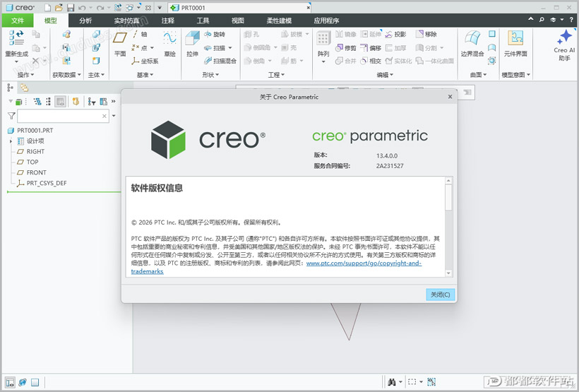Open the command search magnifier icon

point(542,20)
